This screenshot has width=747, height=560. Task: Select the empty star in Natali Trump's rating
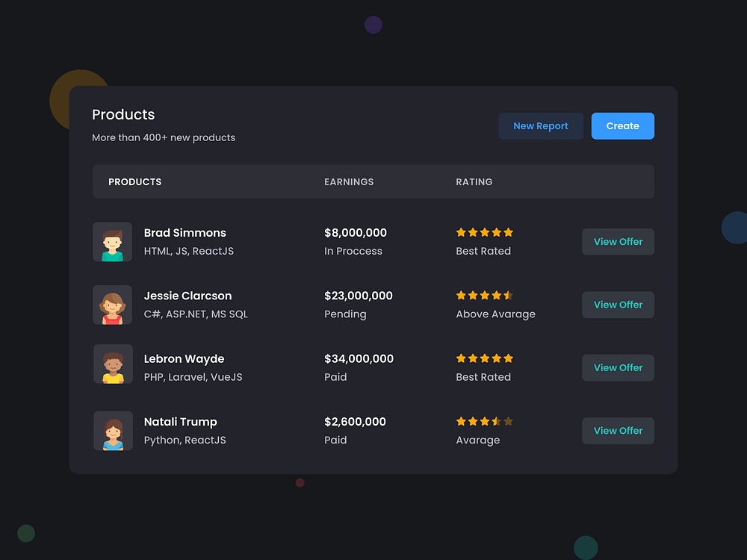(509, 421)
